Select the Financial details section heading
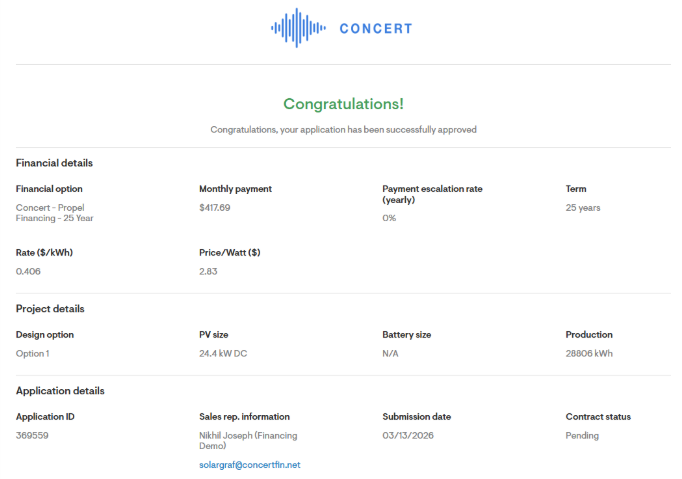The image size is (682, 479). point(54,163)
